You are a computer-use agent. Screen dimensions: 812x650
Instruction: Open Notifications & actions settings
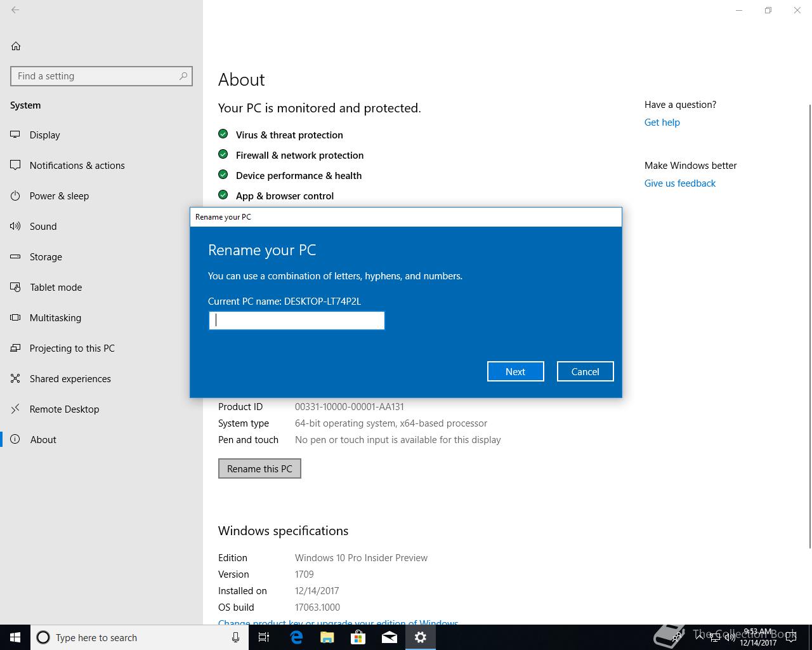pos(101,165)
